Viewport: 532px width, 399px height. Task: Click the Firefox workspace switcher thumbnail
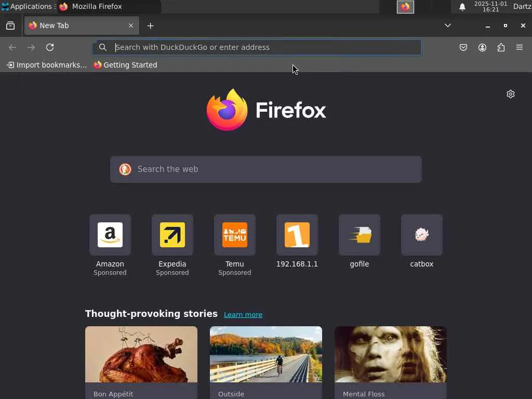[405, 7]
